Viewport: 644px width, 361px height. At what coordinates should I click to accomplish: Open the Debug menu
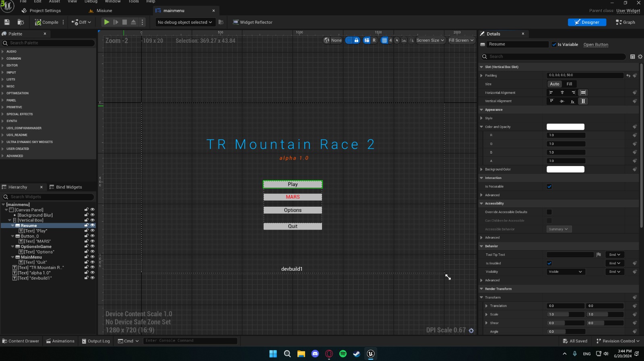tap(91, 2)
